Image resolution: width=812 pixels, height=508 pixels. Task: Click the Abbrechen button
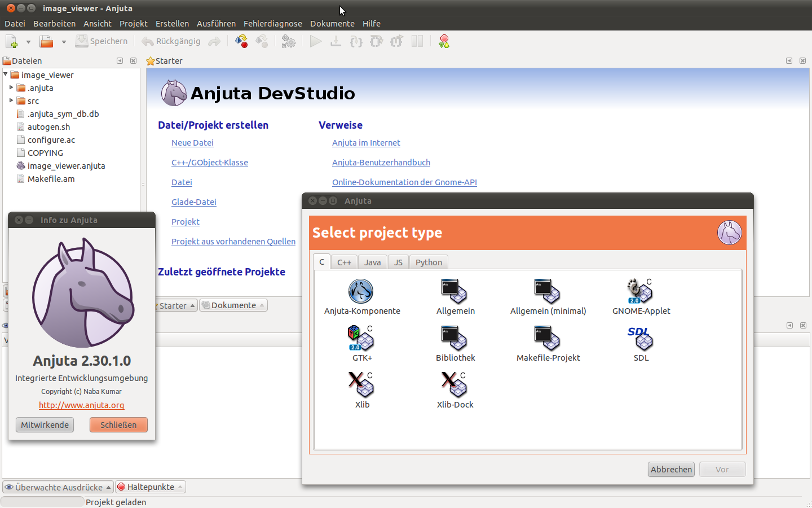point(671,470)
